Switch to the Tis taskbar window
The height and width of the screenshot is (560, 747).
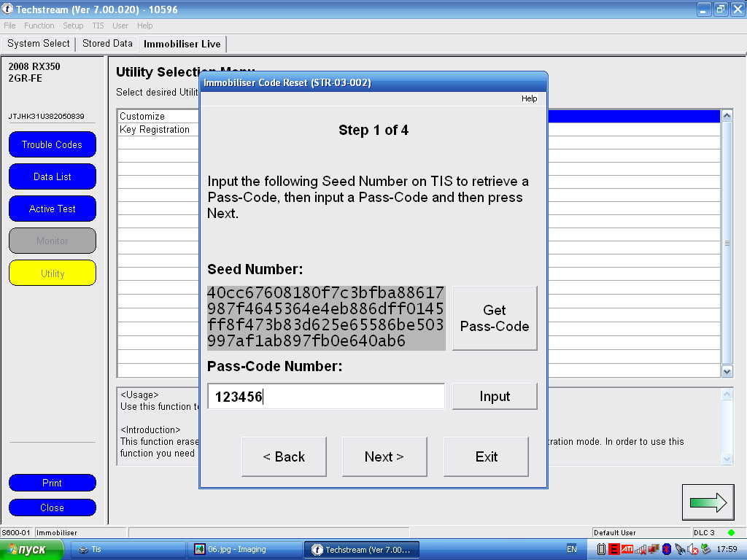[128, 550]
